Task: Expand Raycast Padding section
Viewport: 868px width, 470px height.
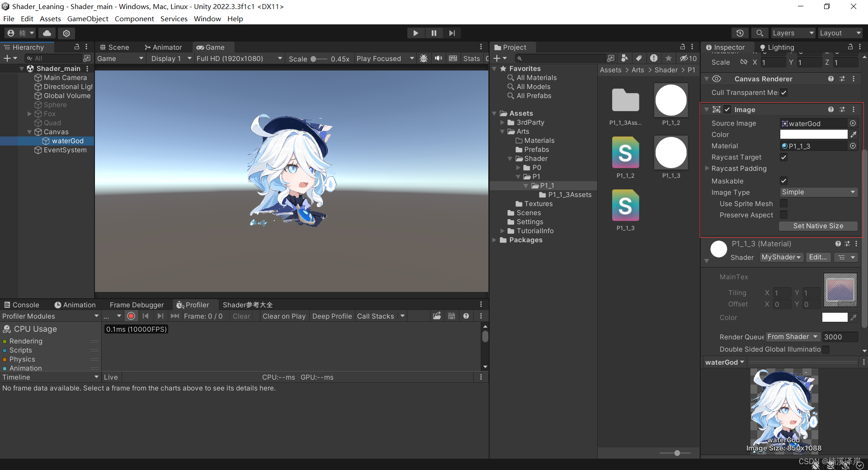Action: (x=707, y=169)
